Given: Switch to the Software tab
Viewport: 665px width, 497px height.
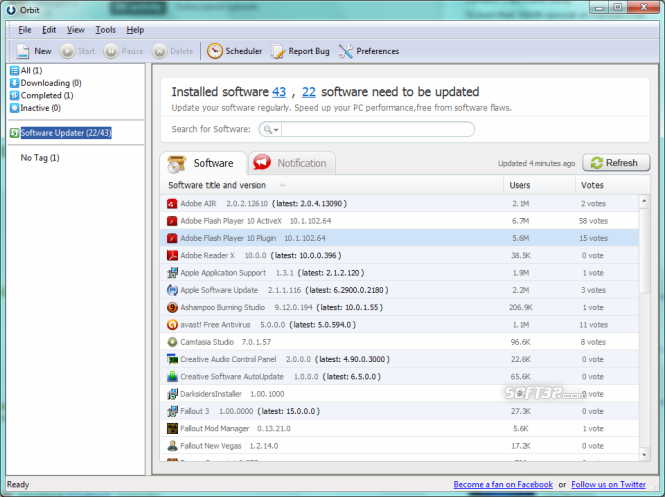Looking at the screenshot, I should [x=203, y=163].
